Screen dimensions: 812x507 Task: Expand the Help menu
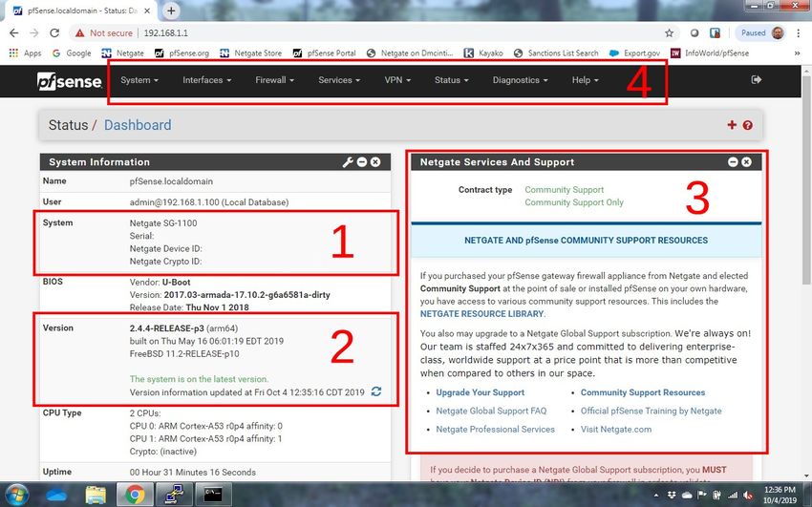pos(585,80)
